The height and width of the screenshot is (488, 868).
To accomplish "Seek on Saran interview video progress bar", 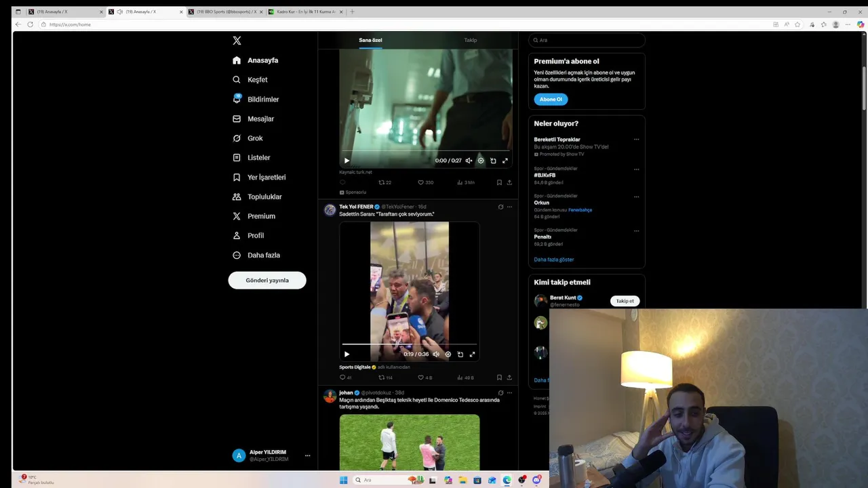I will [410, 344].
